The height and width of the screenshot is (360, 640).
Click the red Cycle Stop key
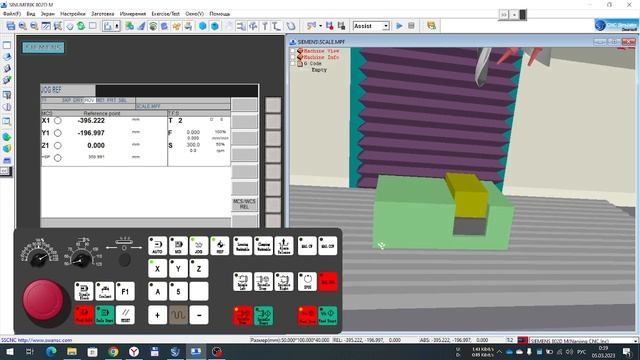(84, 315)
